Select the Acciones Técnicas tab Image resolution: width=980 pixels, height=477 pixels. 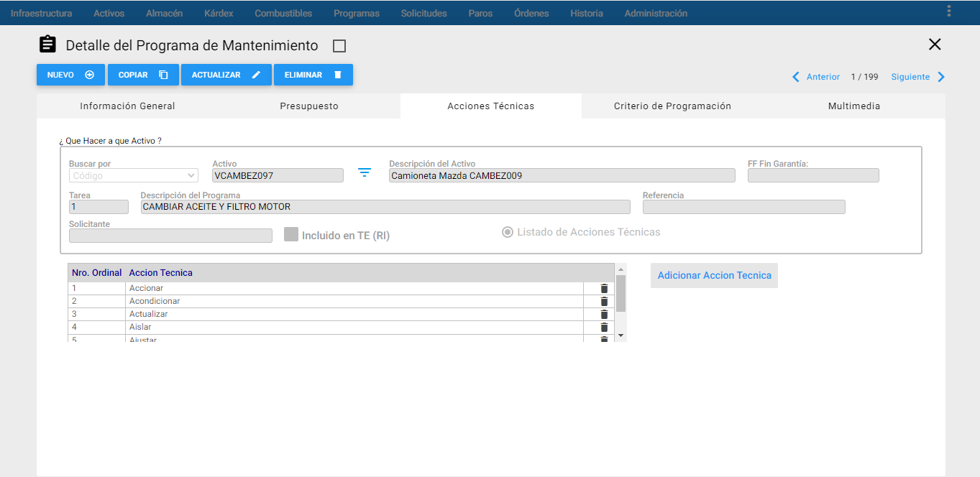(491, 106)
